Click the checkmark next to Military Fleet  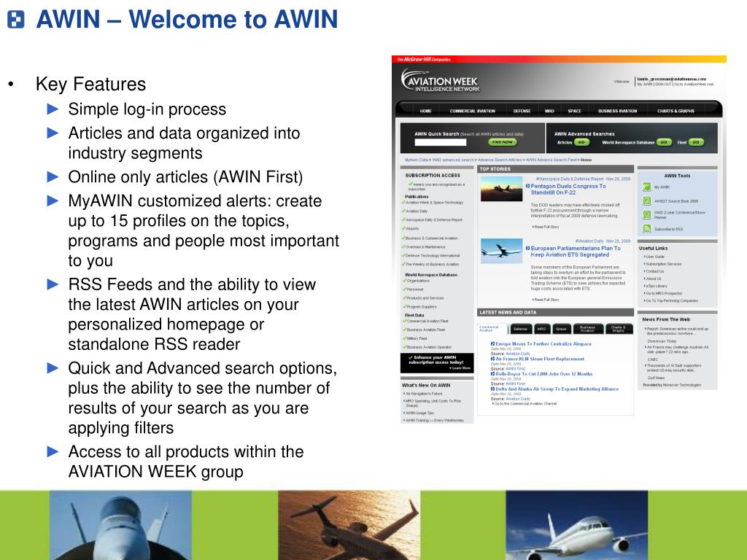[404, 338]
